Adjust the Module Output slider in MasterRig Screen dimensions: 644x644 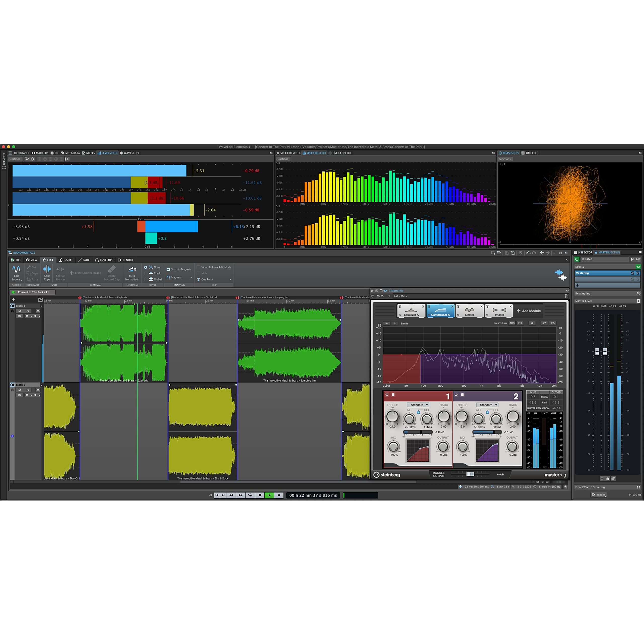[470, 474]
